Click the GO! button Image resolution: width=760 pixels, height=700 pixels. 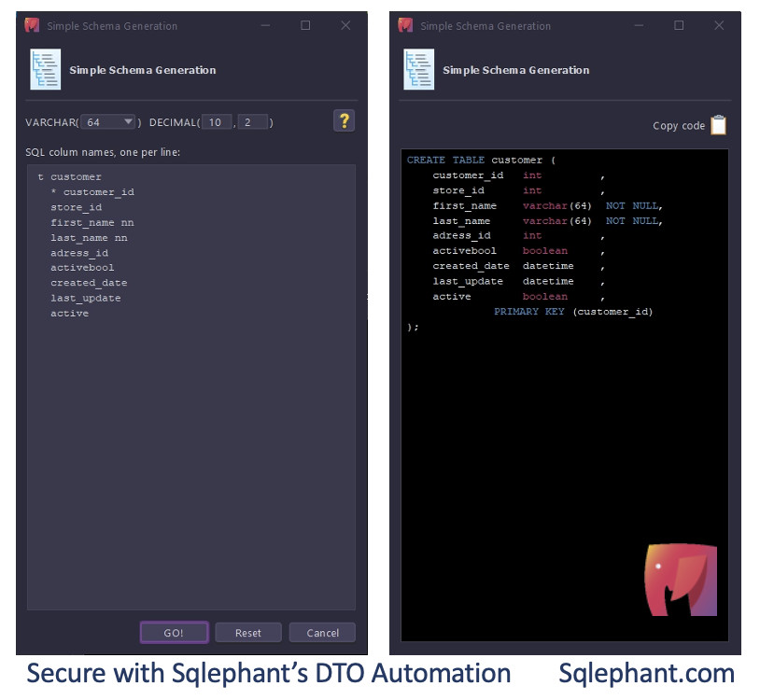click(x=174, y=633)
